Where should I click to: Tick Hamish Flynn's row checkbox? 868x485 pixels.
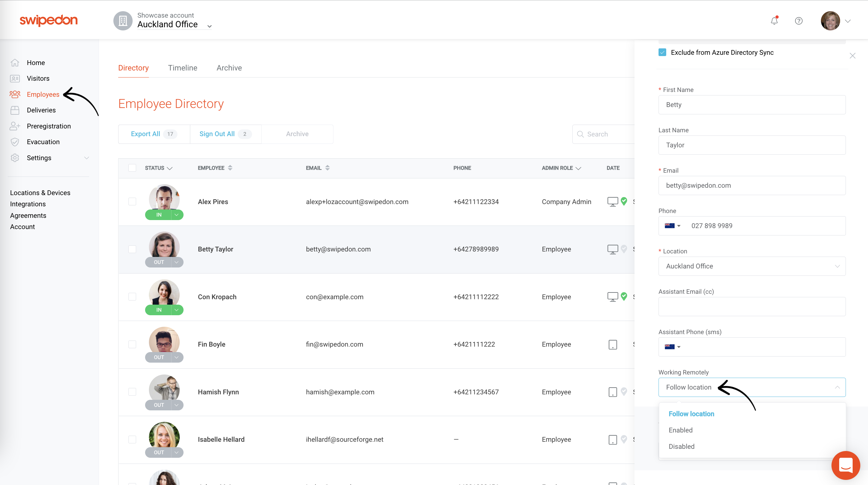click(x=132, y=392)
